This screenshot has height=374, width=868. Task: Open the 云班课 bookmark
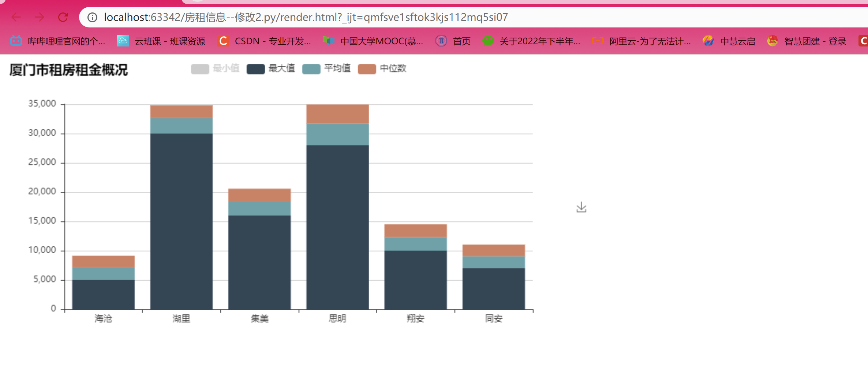[161, 41]
